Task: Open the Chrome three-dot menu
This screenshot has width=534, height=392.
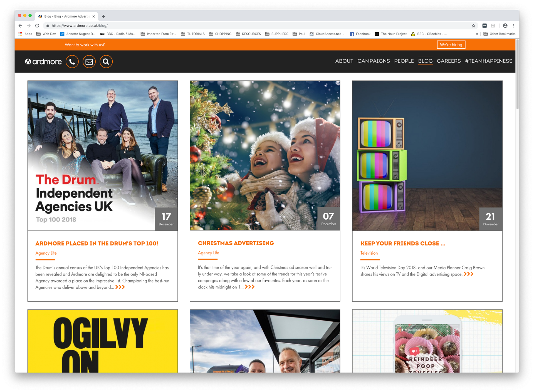Action: click(x=514, y=26)
